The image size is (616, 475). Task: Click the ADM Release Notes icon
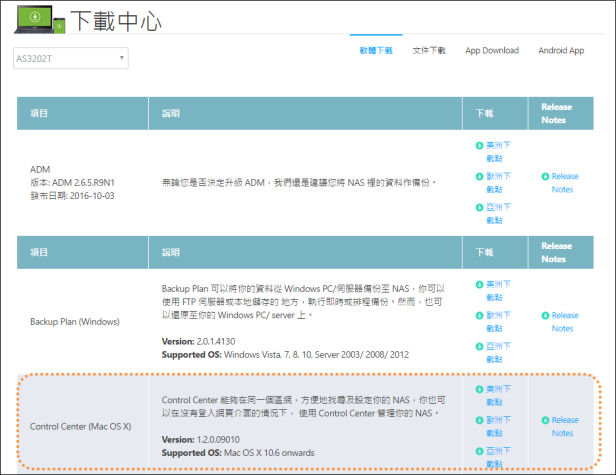(x=545, y=176)
